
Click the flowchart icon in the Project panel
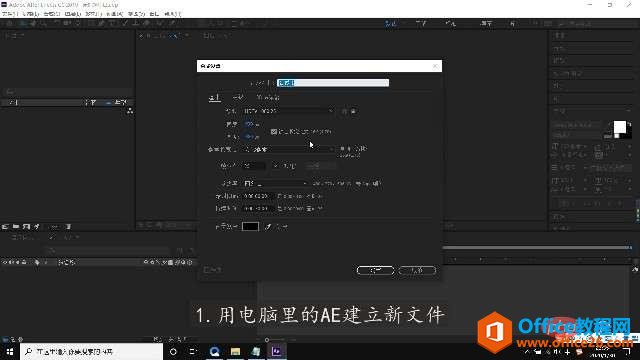[x=130, y=111]
